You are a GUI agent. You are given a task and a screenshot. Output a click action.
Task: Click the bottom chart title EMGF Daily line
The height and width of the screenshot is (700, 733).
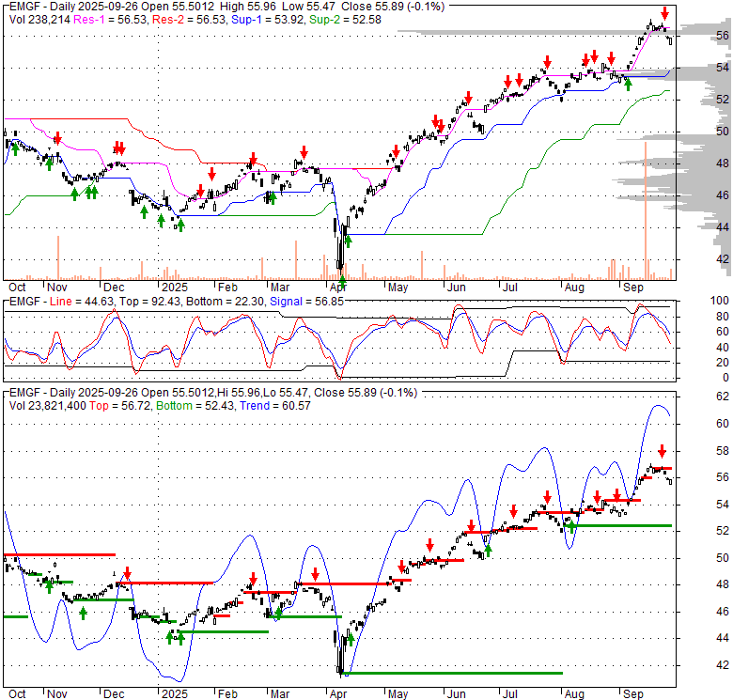click(x=213, y=393)
